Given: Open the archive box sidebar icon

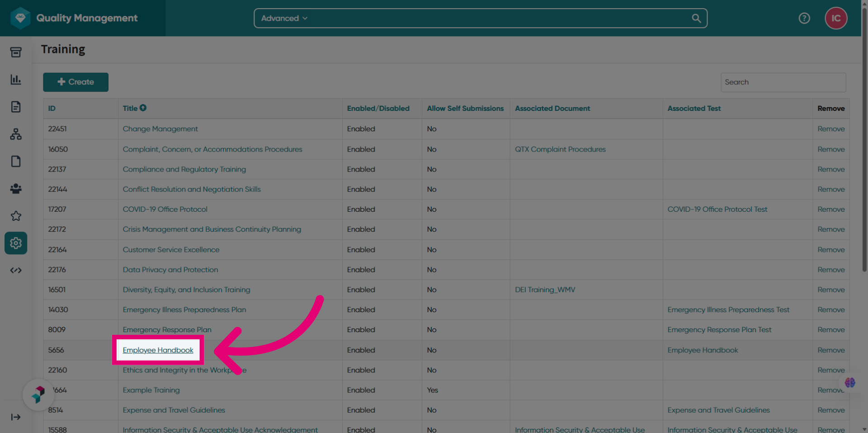Looking at the screenshot, I should (x=16, y=52).
